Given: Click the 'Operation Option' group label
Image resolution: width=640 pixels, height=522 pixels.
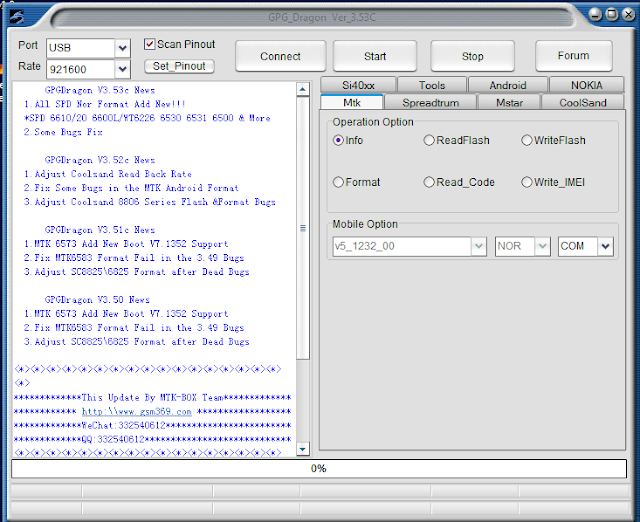Looking at the screenshot, I should coord(373,122).
